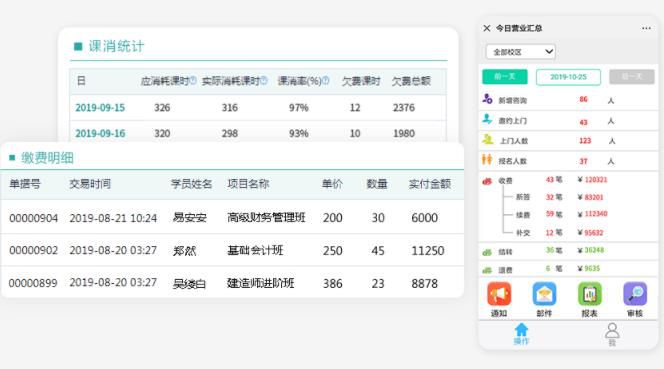Open the 2019-09-15 date link
Image resolution: width=664 pixels, height=369 pixels.
(x=100, y=108)
